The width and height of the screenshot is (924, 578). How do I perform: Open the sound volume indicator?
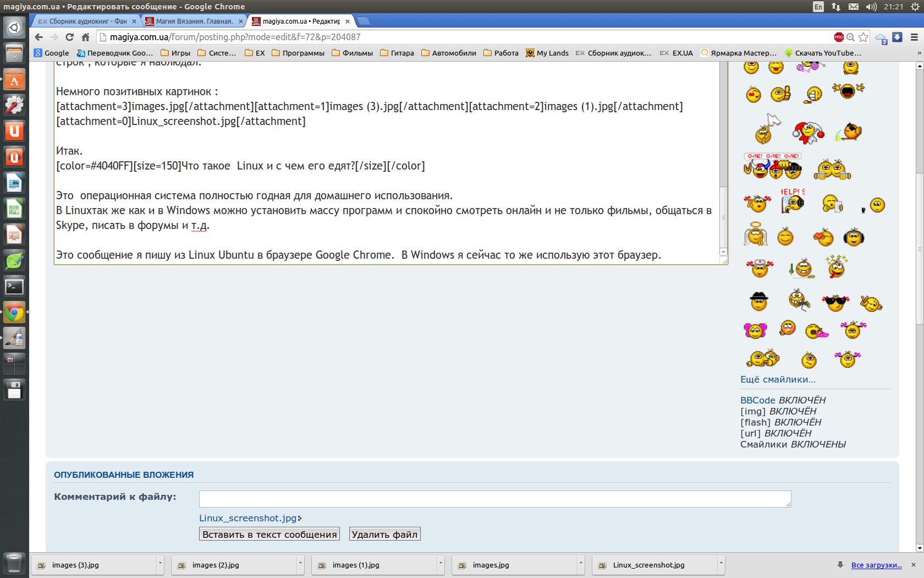coord(871,7)
